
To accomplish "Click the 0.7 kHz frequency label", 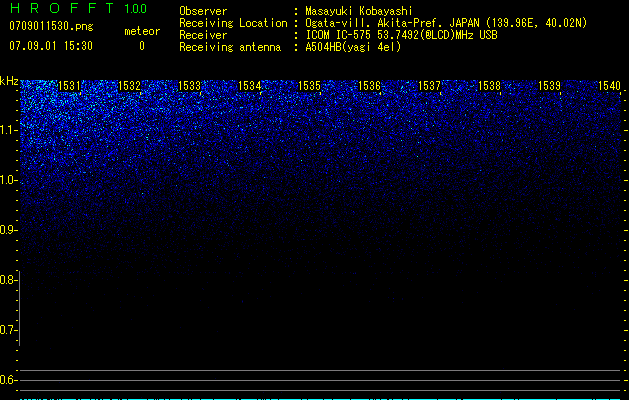I will [x=8, y=330].
